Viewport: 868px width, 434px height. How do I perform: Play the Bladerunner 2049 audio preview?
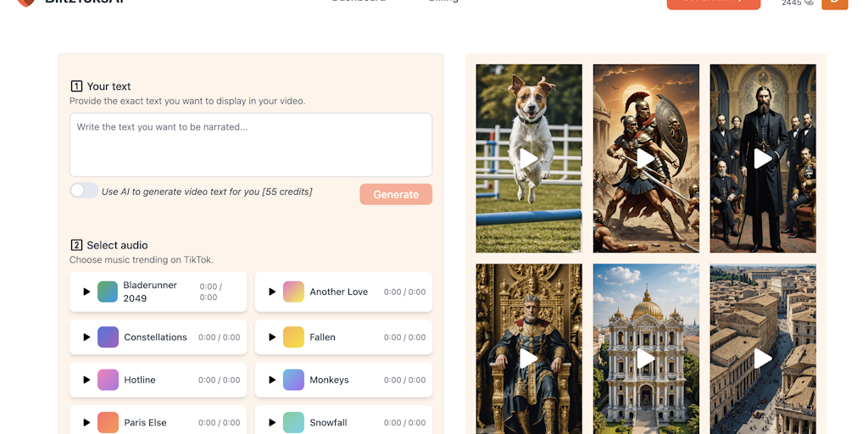point(86,292)
